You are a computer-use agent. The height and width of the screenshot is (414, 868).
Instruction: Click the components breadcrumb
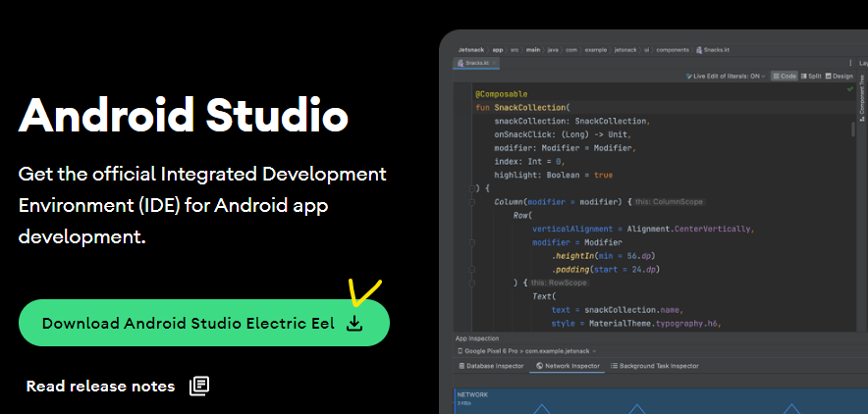tap(673, 50)
